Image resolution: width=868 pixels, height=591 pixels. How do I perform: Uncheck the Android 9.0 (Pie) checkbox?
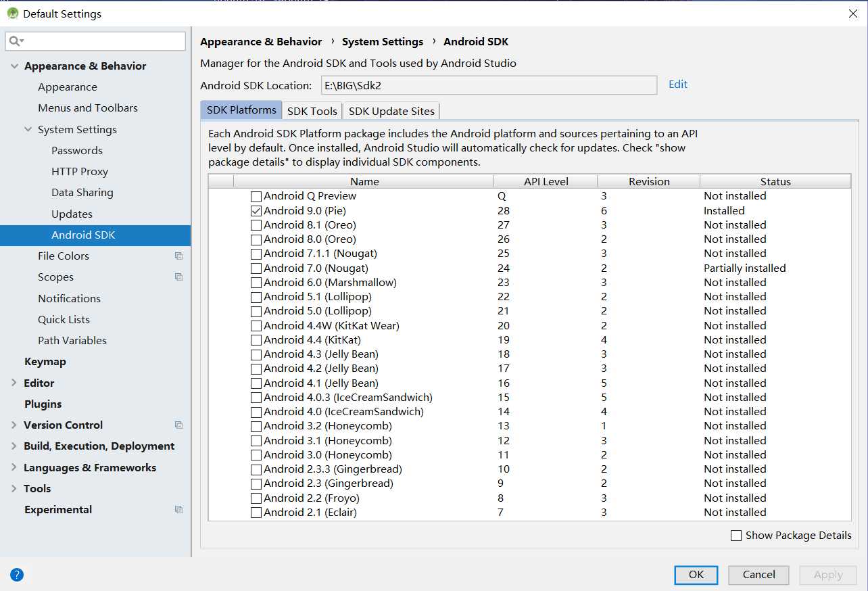[256, 211]
